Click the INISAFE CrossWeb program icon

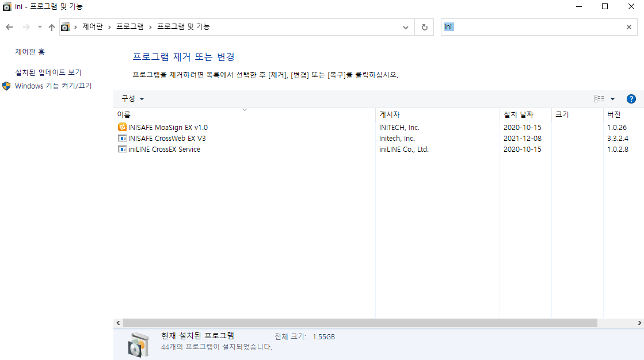pos(122,139)
